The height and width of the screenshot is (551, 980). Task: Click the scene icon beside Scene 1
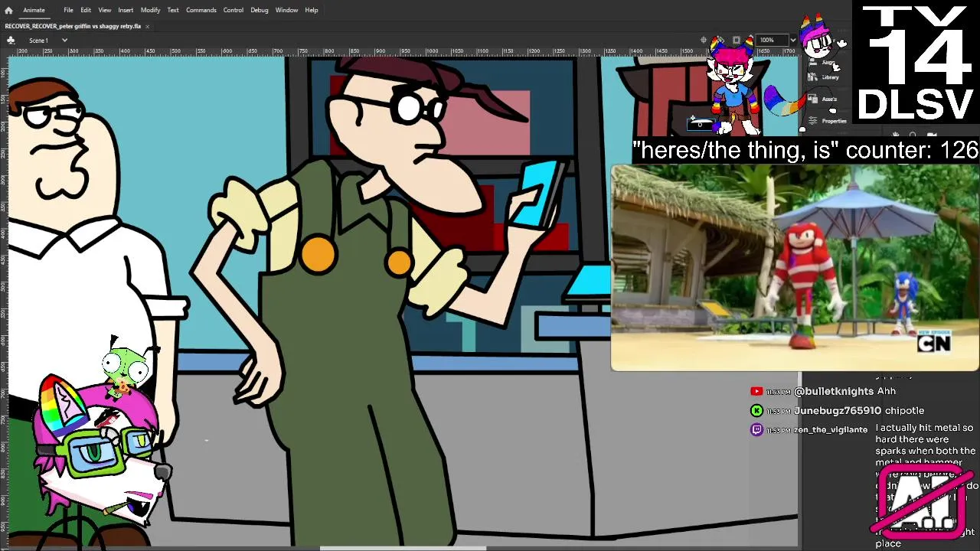pos(11,40)
